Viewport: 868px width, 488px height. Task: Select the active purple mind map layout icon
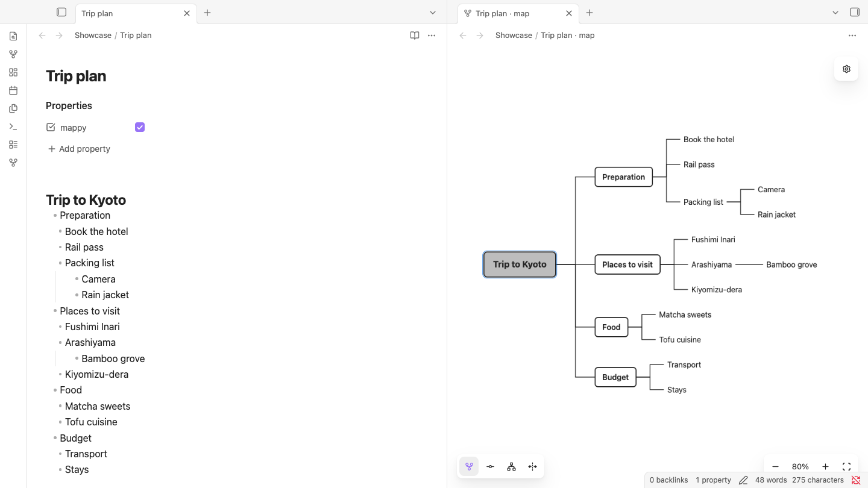click(469, 466)
